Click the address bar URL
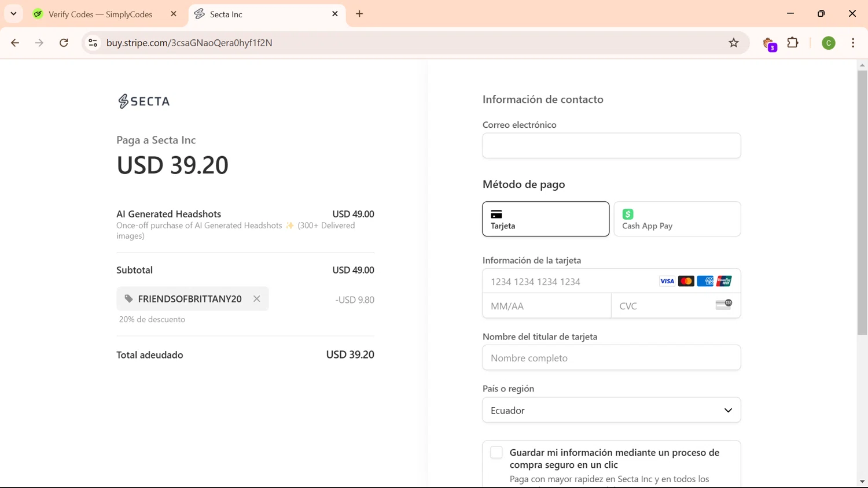 (189, 43)
